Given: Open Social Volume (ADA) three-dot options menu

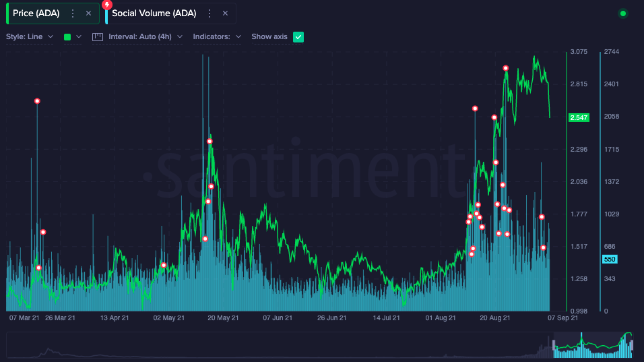Looking at the screenshot, I should tap(210, 13).
